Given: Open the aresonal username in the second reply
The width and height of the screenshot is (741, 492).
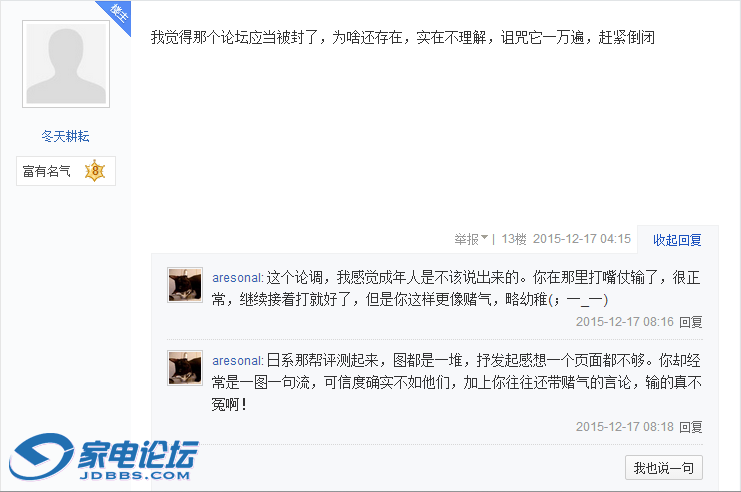Looking at the screenshot, I should pyautogui.click(x=237, y=361).
